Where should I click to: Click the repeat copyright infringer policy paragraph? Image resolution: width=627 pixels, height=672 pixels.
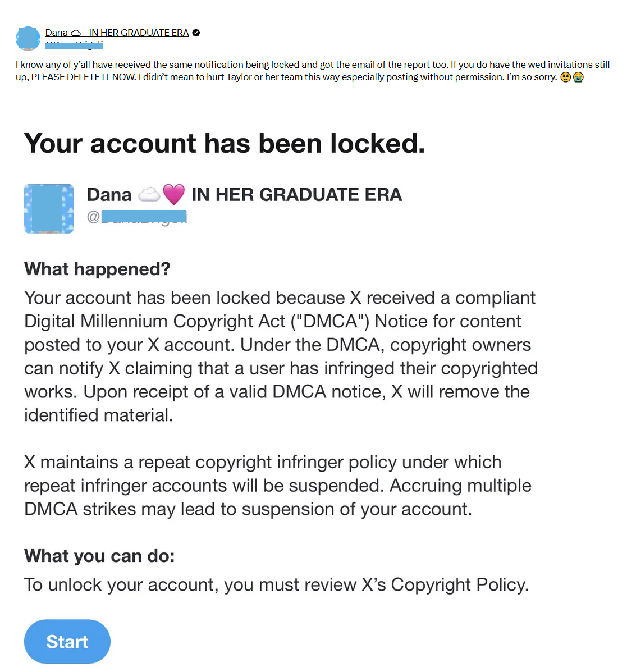278,486
